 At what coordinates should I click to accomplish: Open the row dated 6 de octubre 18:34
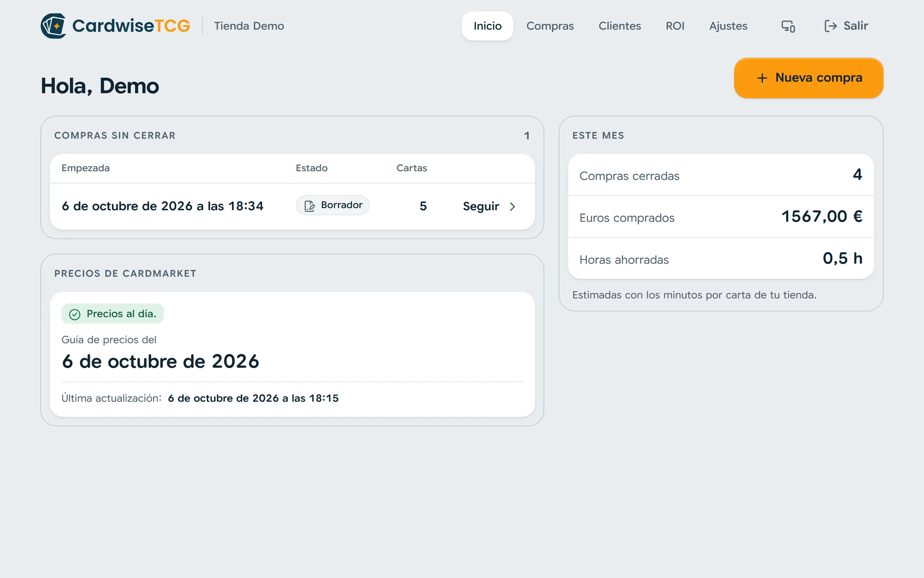(292, 206)
